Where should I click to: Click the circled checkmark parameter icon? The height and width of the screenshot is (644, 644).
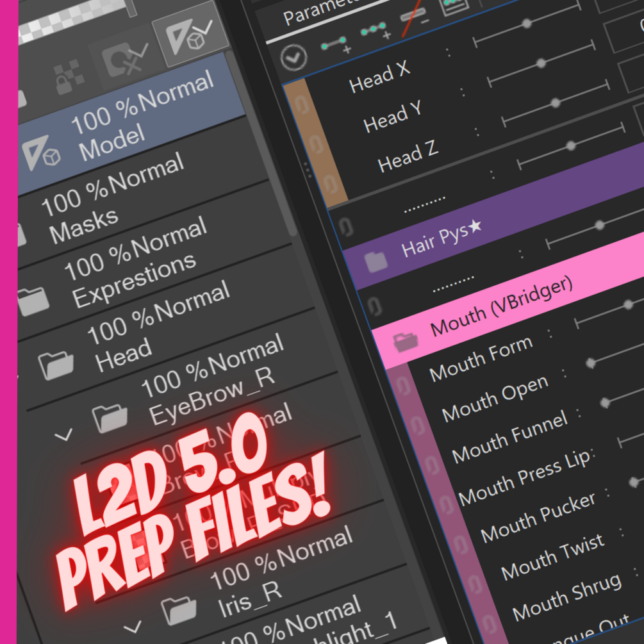(294, 58)
